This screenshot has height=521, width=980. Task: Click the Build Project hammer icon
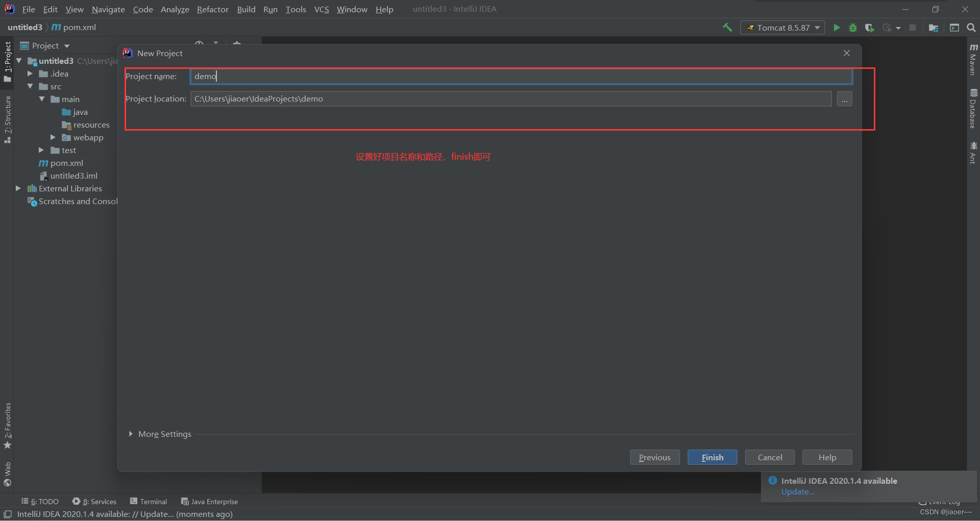727,28
